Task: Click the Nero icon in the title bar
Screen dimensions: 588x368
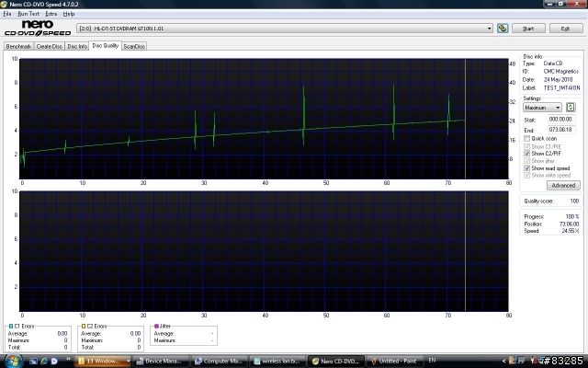Action: [x=4, y=4]
